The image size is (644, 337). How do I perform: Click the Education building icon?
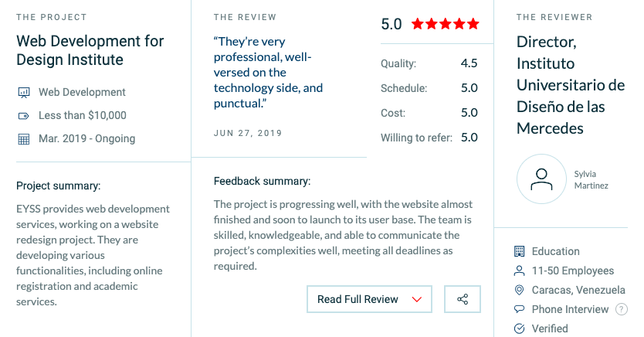point(520,251)
